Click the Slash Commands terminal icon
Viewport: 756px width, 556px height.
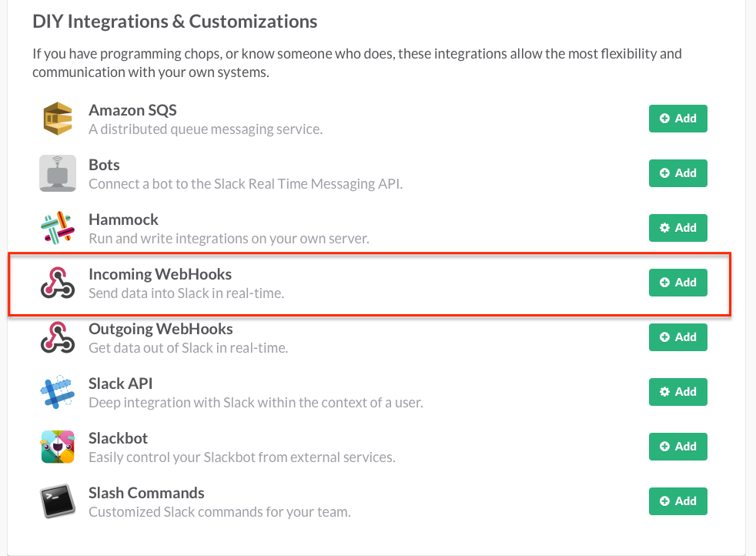click(x=57, y=501)
